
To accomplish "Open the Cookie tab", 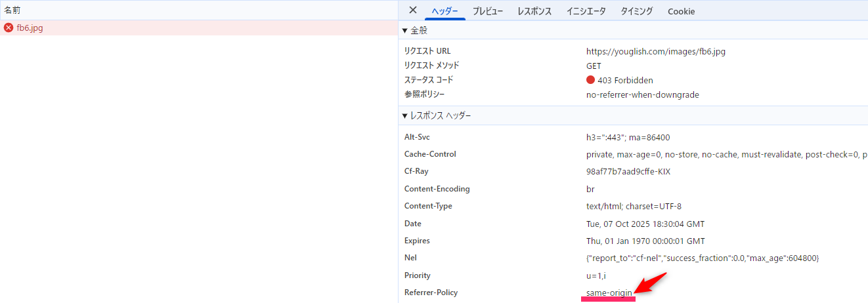I will (681, 11).
